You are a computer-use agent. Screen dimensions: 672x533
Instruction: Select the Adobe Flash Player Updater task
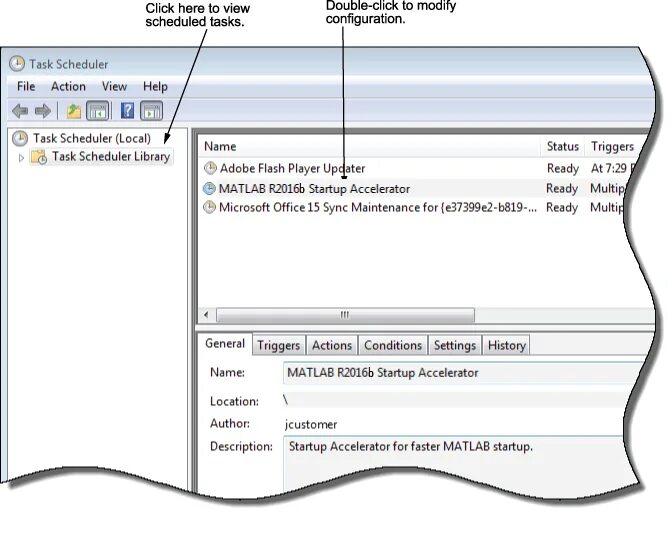[292, 168]
